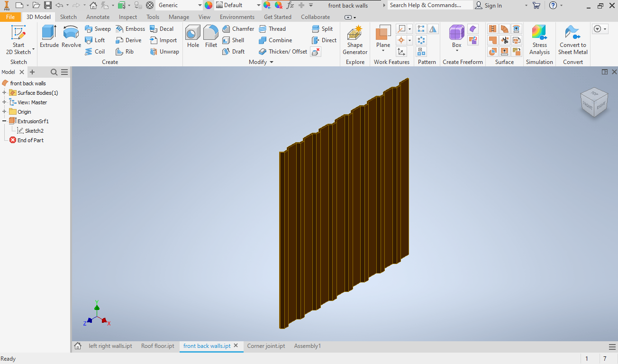The image size is (618, 364).
Task: Expand the View: Master node
Action: point(4,102)
